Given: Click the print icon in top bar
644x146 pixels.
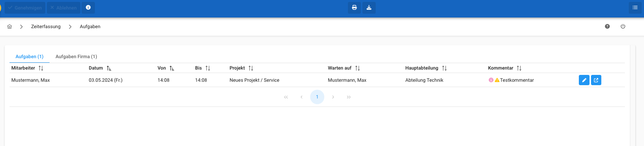Looking at the screenshot, I should pos(354,8).
